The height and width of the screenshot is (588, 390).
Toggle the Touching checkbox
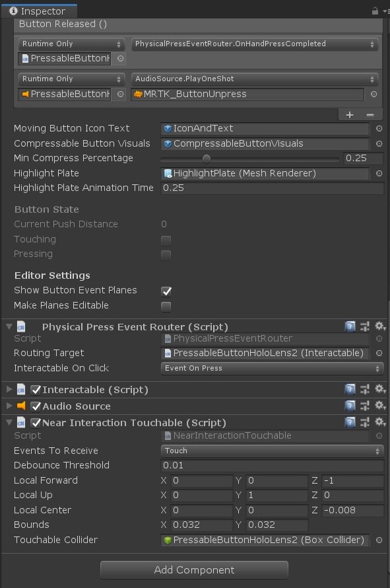coord(166,240)
